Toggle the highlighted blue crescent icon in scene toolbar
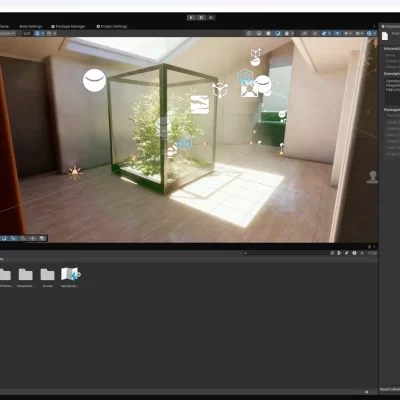This screenshot has height=400, width=400. [x=278, y=33]
